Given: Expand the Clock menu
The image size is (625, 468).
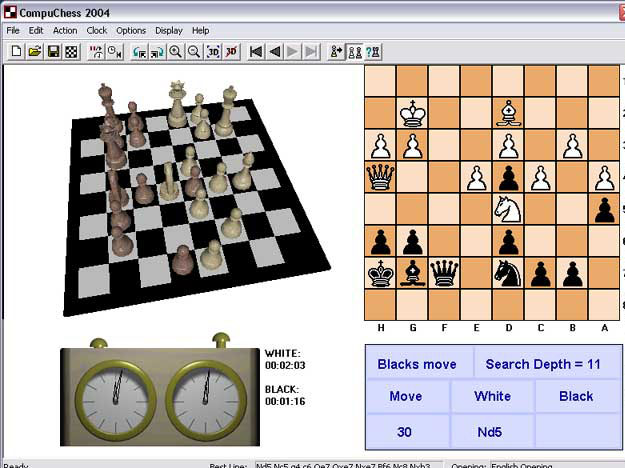Looking at the screenshot, I should [x=97, y=30].
